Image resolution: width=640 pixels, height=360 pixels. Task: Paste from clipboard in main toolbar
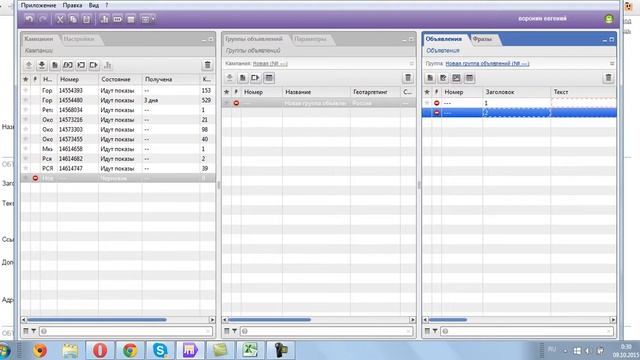tap(87, 19)
